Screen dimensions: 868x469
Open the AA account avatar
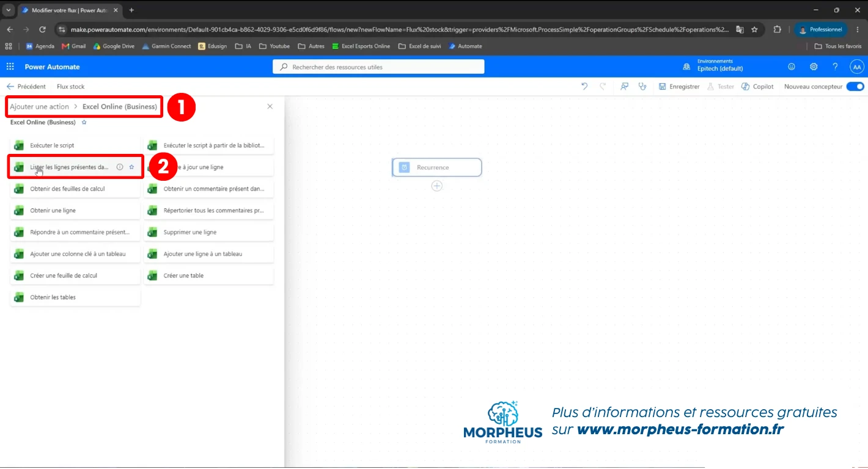pyautogui.click(x=857, y=67)
